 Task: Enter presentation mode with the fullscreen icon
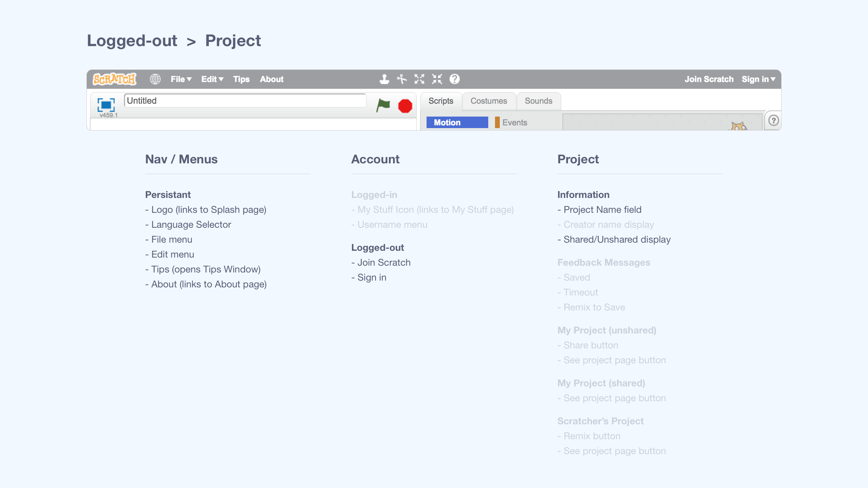coord(106,105)
